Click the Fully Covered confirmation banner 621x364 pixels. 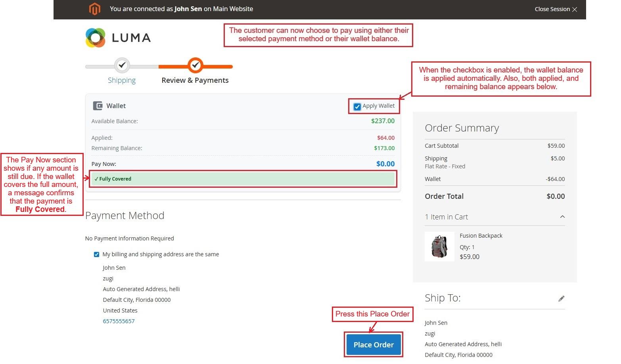click(243, 179)
